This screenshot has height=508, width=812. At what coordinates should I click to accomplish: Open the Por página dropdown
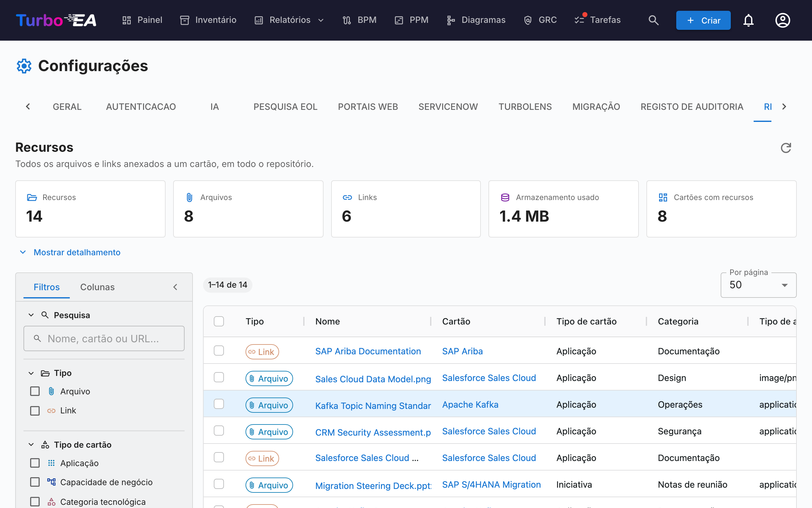coord(758,285)
